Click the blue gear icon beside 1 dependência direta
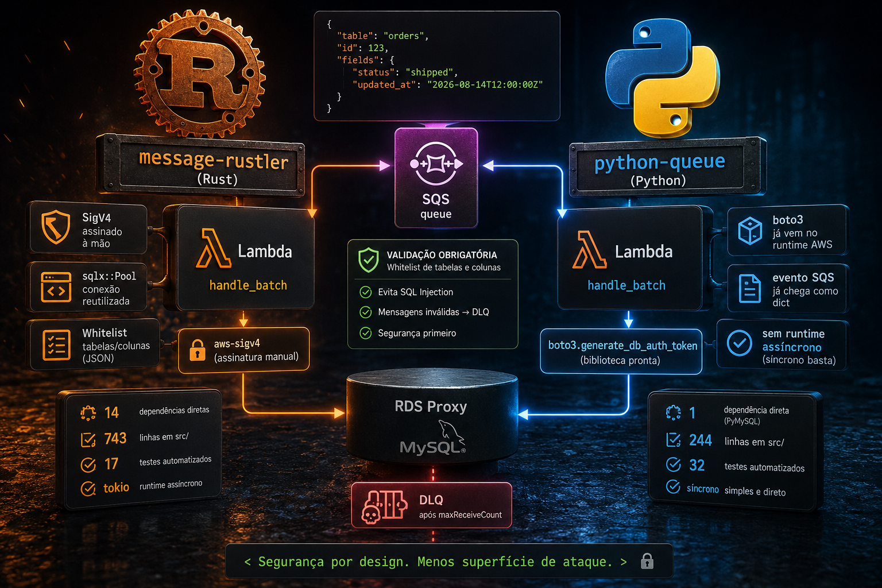 tap(673, 412)
